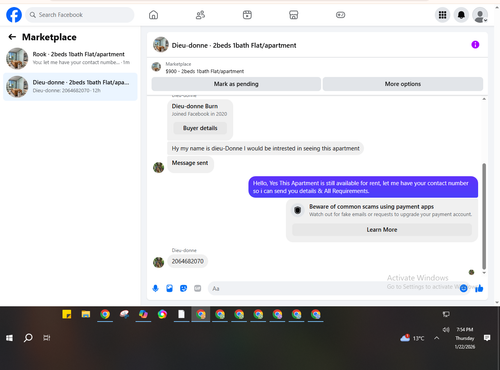Click the Facebook logo

point(14,15)
